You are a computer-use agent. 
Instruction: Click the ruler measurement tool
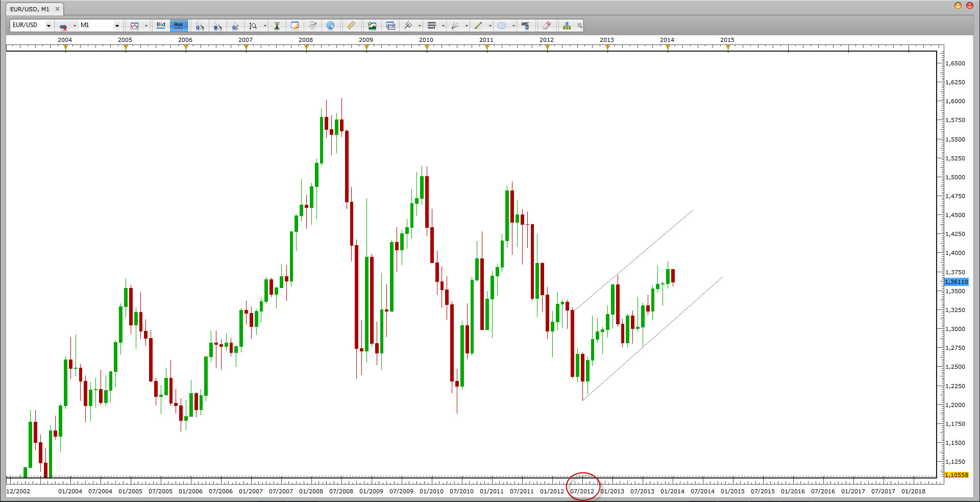351,26
